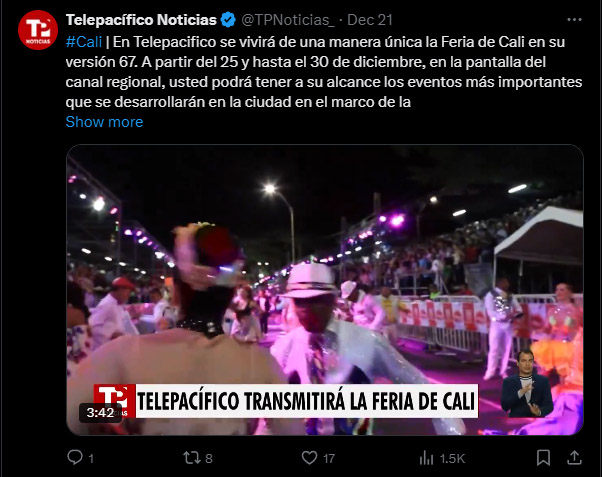Repost this tweet via retweet icon
This screenshot has height=477, width=602.
191,457
